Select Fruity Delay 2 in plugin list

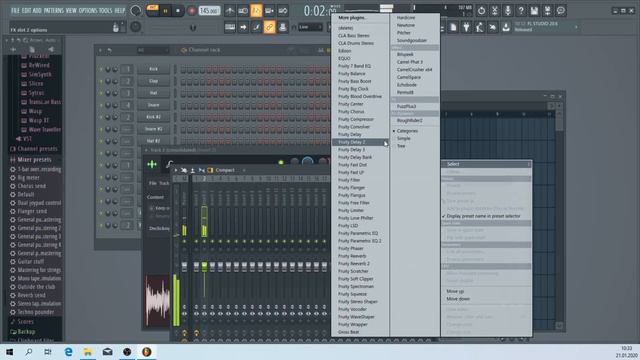coord(360,142)
